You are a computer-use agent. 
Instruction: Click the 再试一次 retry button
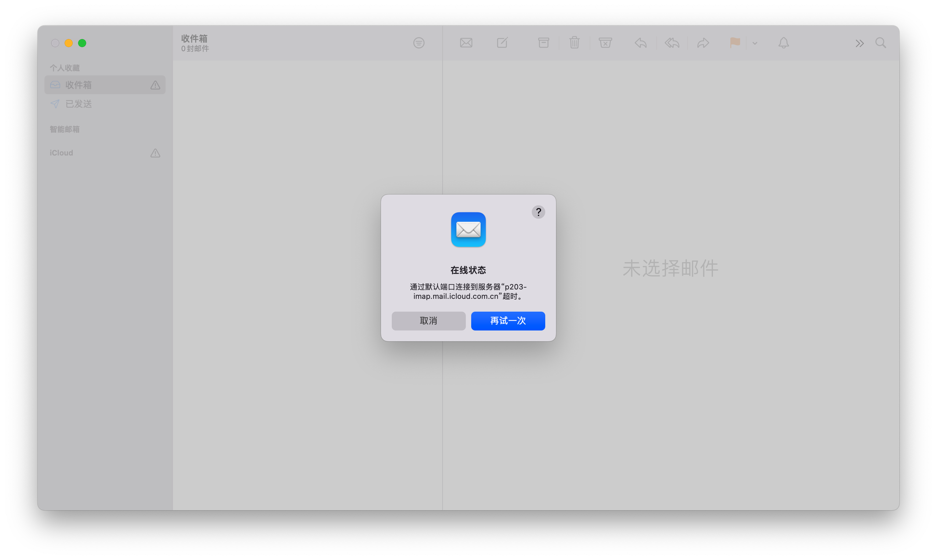coord(508,321)
